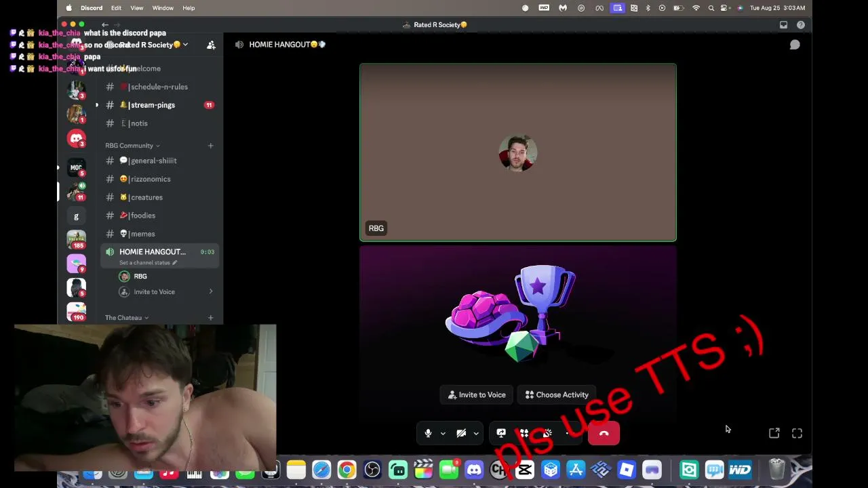Toggle microphone mute in call controls
Image resolution: width=868 pixels, height=488 pixels.
tap(428, 433)
